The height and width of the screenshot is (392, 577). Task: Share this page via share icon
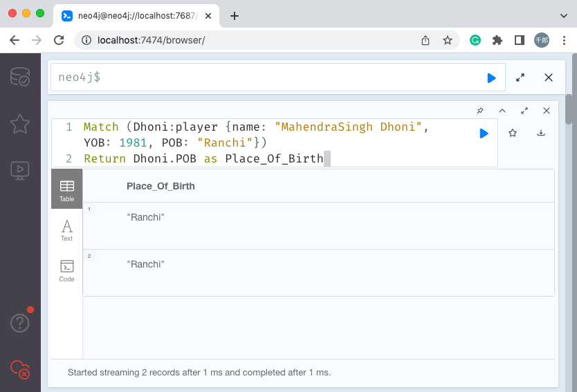425,40
